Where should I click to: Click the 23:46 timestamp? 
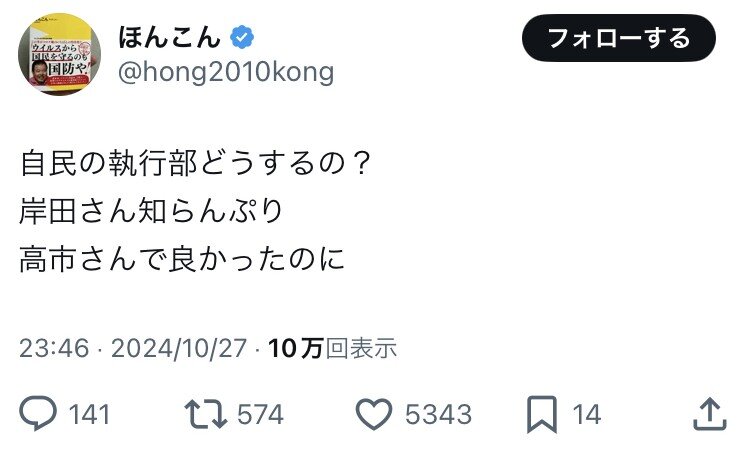tap(54, 348)
